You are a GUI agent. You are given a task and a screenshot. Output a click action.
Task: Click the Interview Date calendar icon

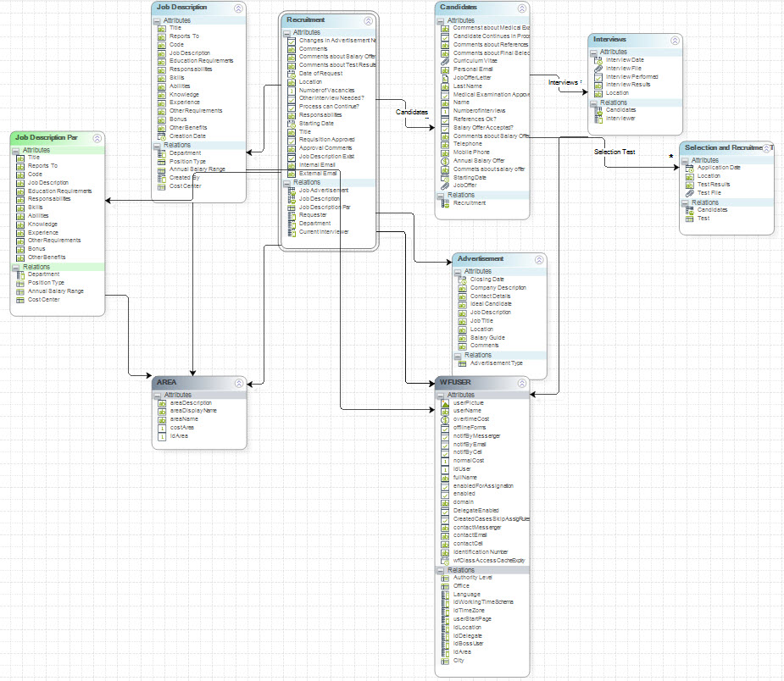(x=598, y=60)
